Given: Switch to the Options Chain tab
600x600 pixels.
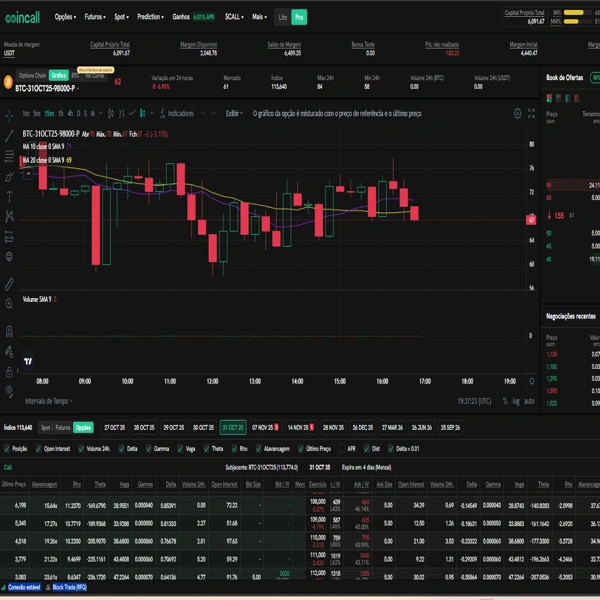Looking at the screenshot, I should pos(32,75).
